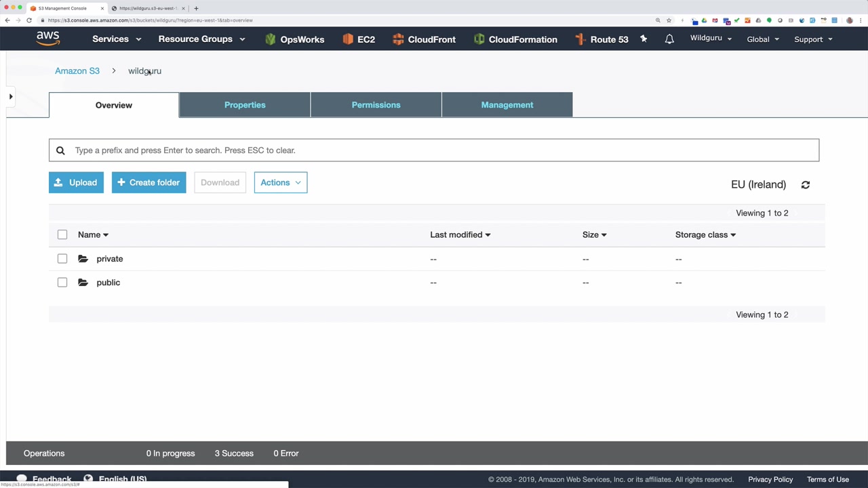868x488 pixels.
Task: Open the Google Drive extension icon
Action: (x=704, y=20)
